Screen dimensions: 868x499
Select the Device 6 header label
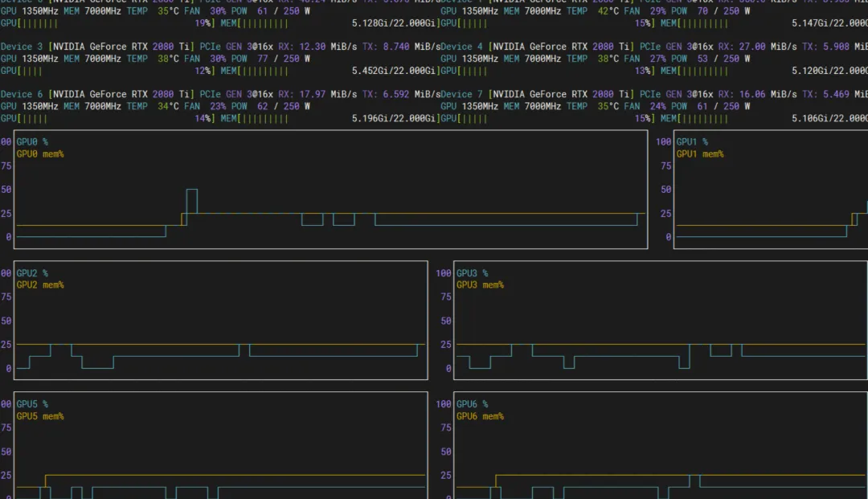click(x=22, y=94)
